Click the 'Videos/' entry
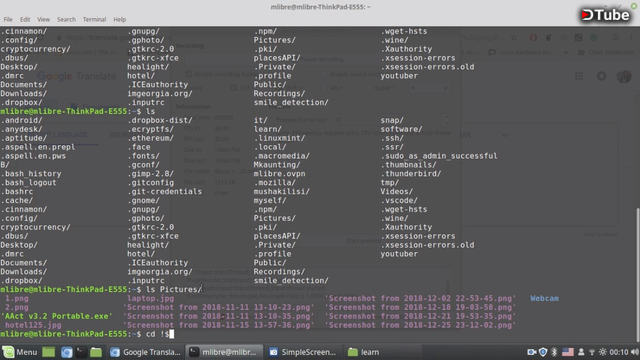The image size is (640, 360). coord(397,191)
